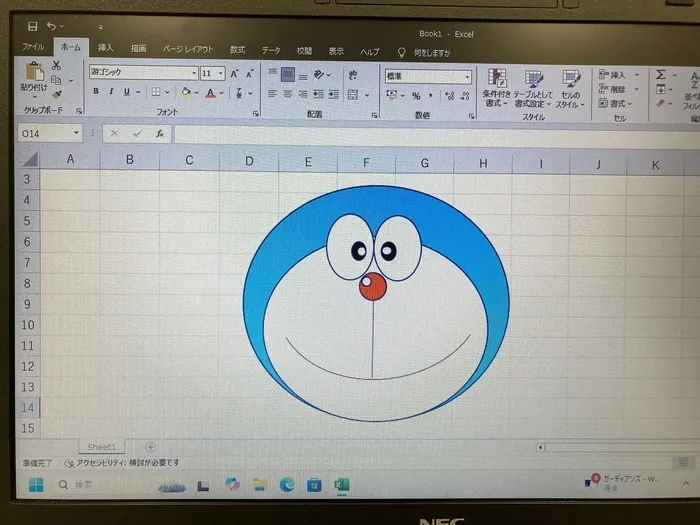The image size is (700, 525).
Task: Click the Orientation angled text icon
Action: (x=319, y=75)
